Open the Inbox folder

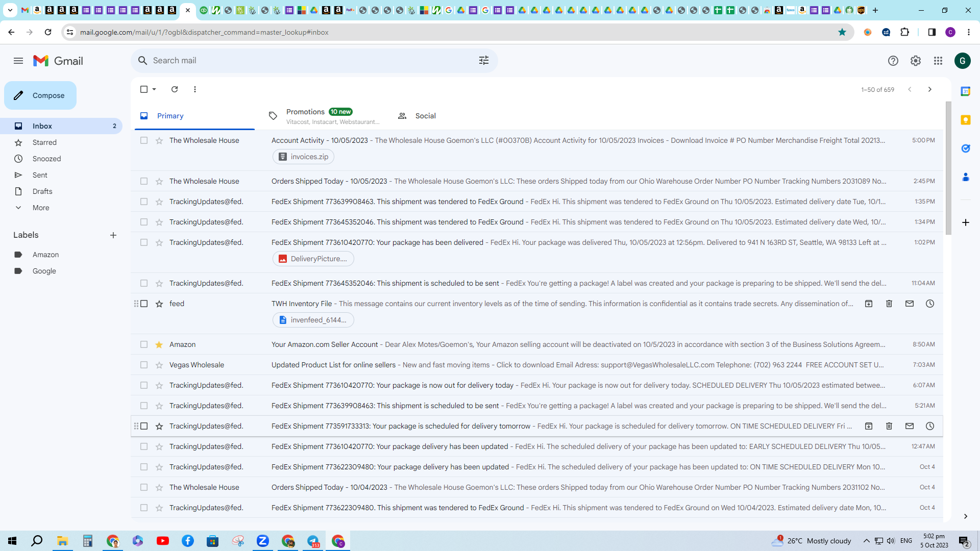click(x=61, y=126)
